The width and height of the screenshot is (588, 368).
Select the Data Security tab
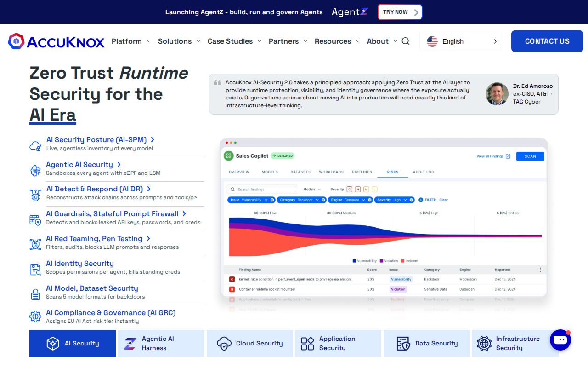pyautogui.click(x=427, y=344)
